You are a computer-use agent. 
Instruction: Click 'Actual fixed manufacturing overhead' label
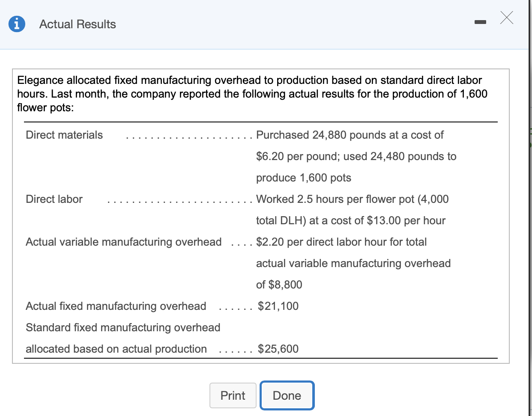click(116, 306)
